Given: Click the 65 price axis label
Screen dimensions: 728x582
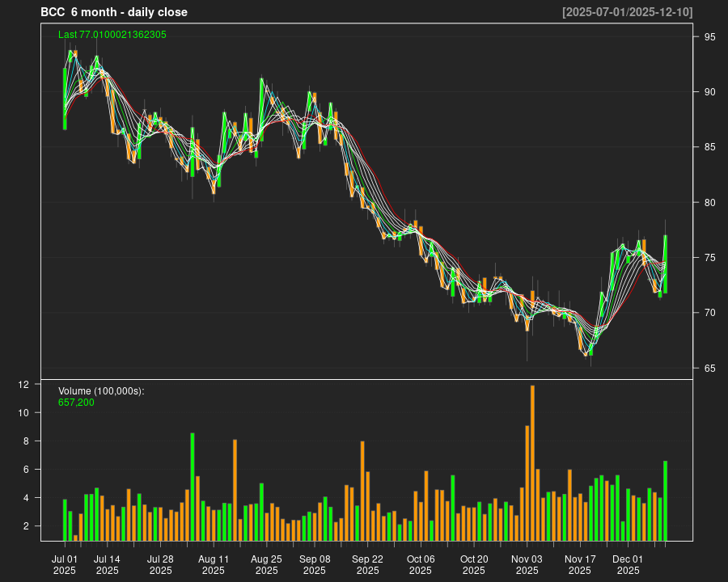Looking at the screenshot, I should 709,369.
